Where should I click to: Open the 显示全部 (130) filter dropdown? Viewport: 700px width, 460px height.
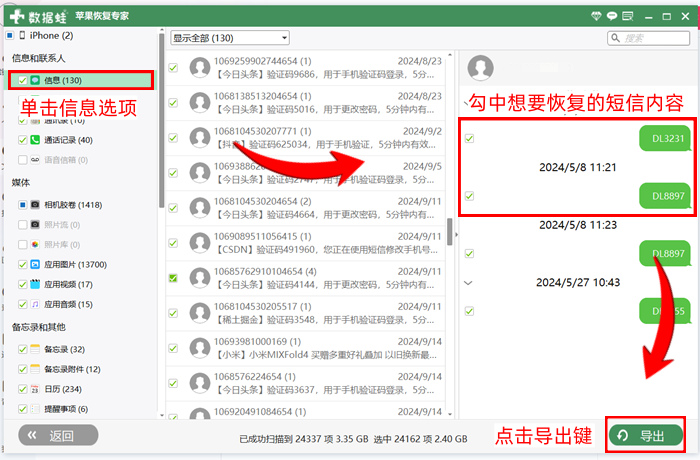tap(230, 38)
